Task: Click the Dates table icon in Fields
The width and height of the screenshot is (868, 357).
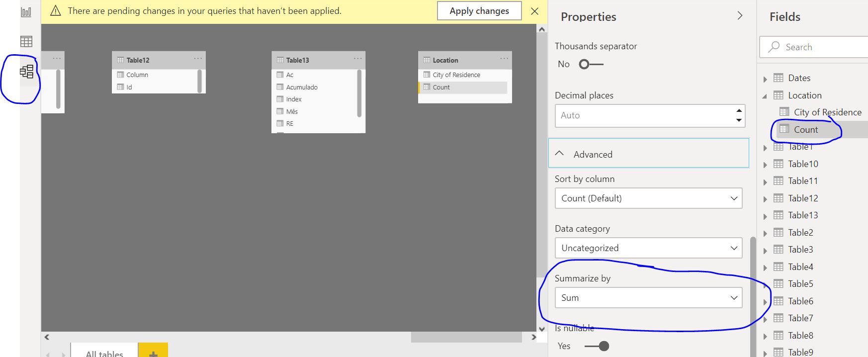Action: tap(779, 78)
